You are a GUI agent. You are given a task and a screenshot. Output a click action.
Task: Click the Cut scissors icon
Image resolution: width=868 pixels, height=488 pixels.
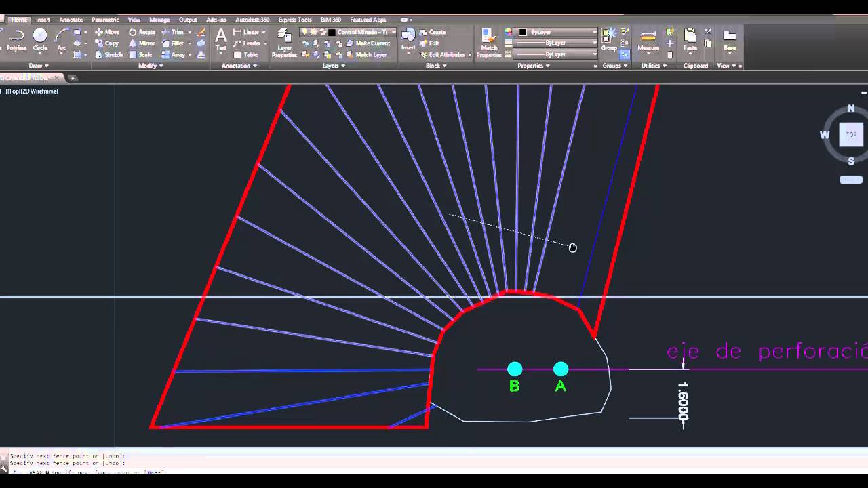pyautogui.click(x=708, y=32)
